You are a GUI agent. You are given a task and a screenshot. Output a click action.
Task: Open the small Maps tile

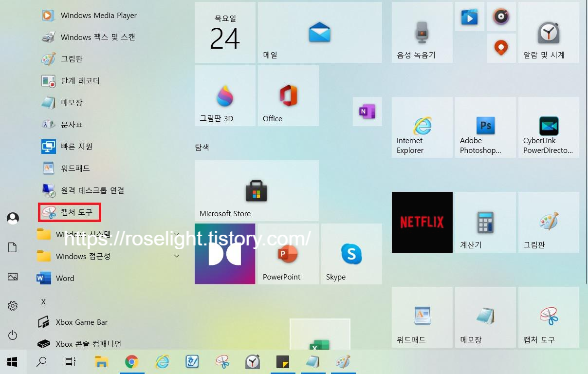coord(501,48)
